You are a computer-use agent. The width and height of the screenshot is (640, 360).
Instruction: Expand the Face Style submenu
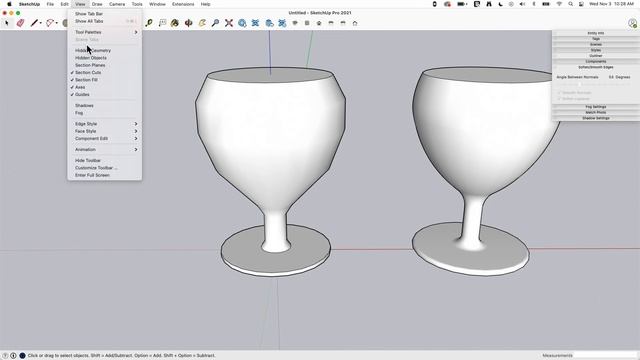[x=104, y=131]
